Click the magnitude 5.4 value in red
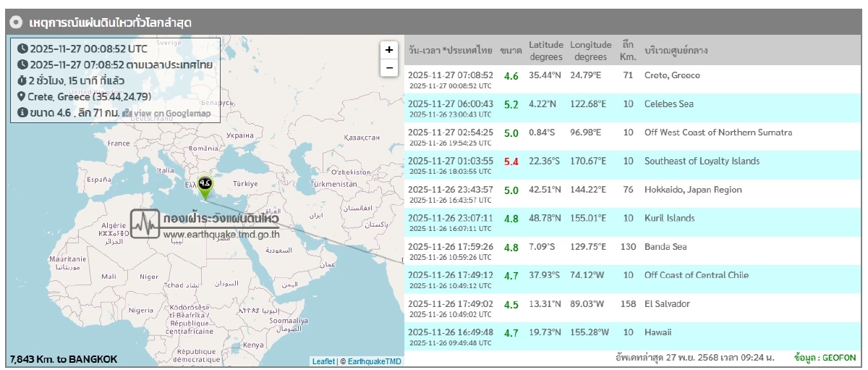Screen dimensions: 868x370 pyautogui.click(x=511, y=161)
